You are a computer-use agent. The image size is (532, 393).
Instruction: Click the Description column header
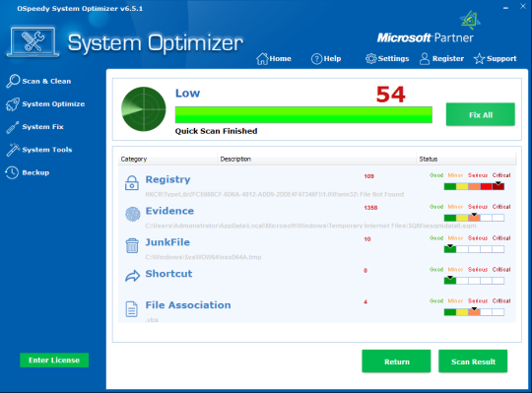click(x=316, y=159)
